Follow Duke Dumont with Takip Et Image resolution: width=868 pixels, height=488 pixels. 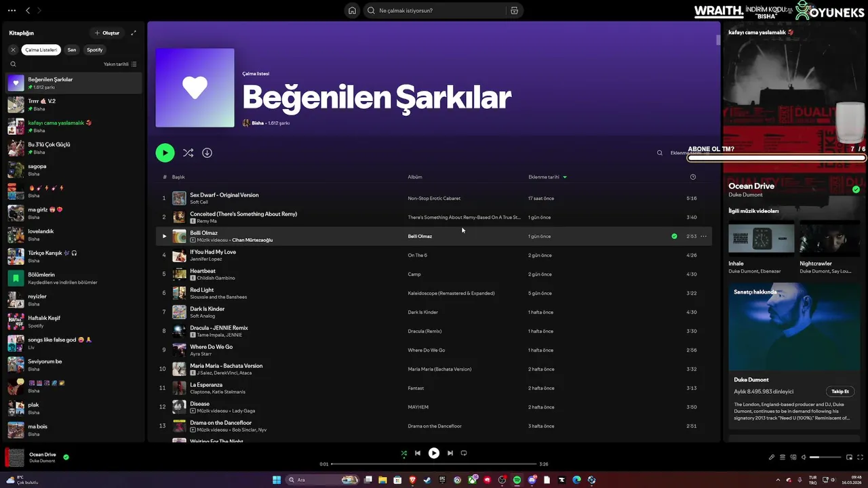click(x=840, y=391)
